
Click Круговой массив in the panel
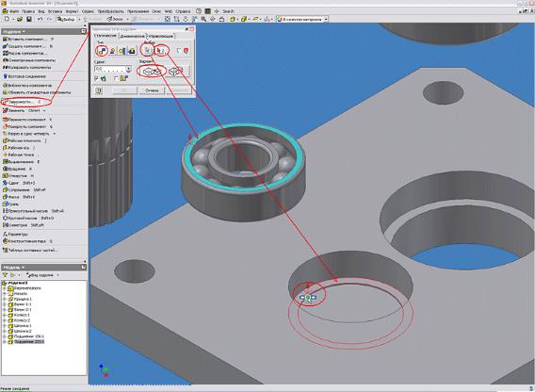click(28, 218)
